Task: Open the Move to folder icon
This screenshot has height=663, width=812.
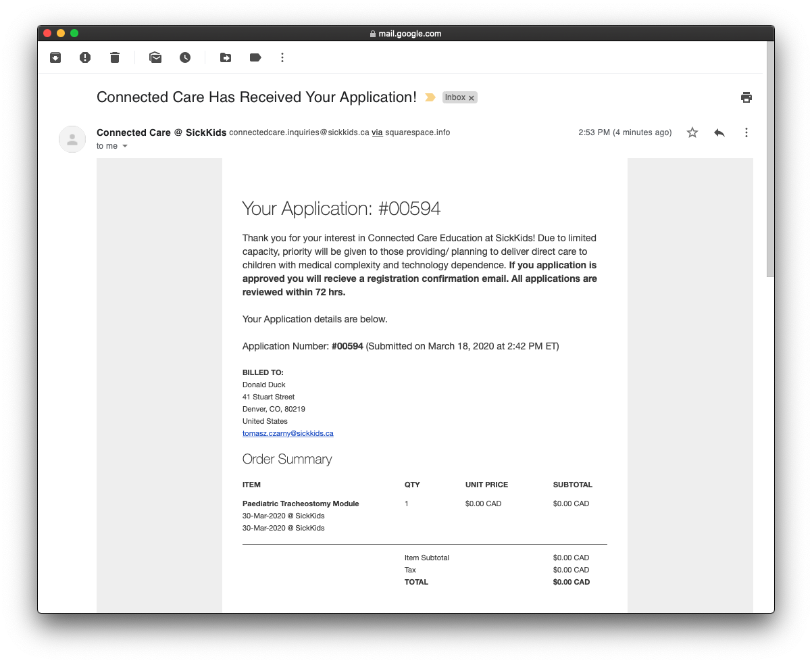Action: (x=226, y=57)
